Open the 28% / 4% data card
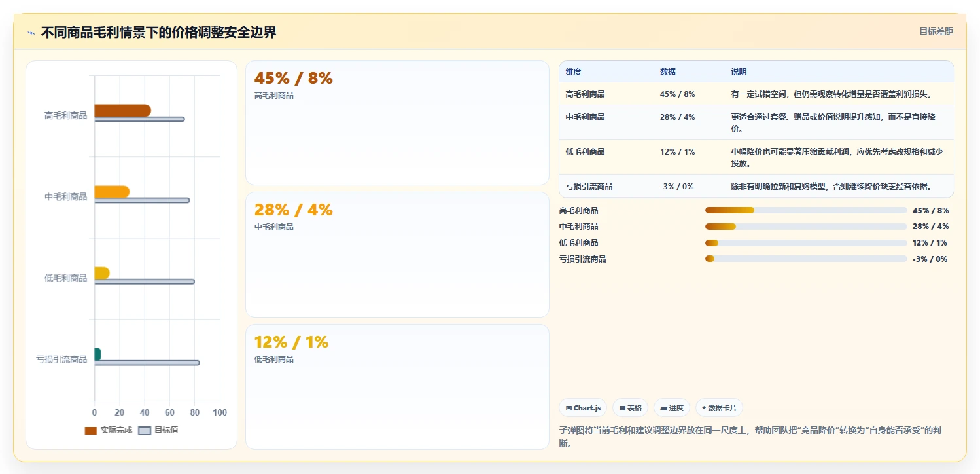This screenshot has height=474, width=980. (x=397, y=255)
